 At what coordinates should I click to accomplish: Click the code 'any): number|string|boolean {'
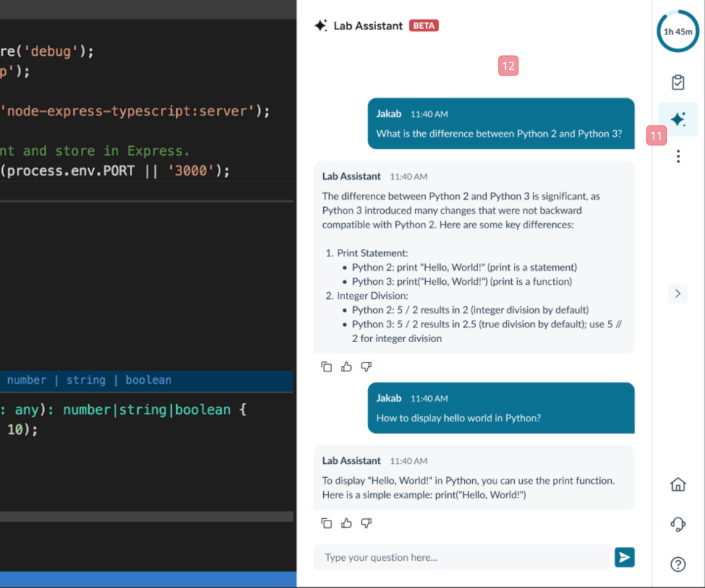click(131, 410)
